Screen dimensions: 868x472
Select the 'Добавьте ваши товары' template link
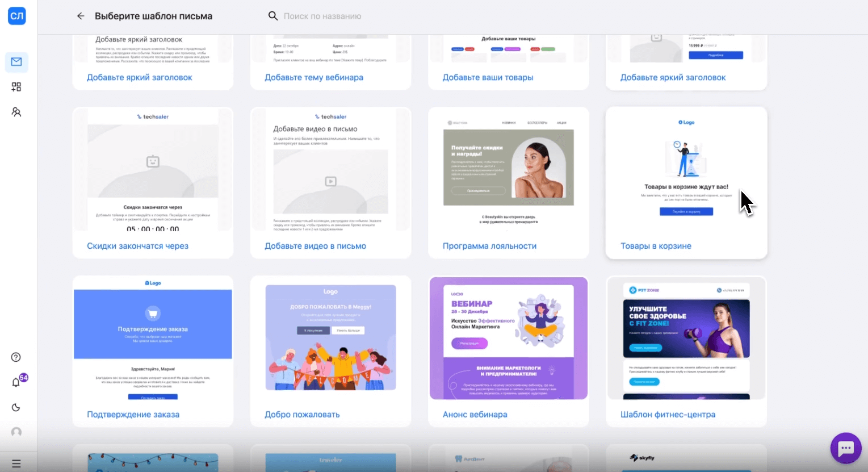point(488,77)
